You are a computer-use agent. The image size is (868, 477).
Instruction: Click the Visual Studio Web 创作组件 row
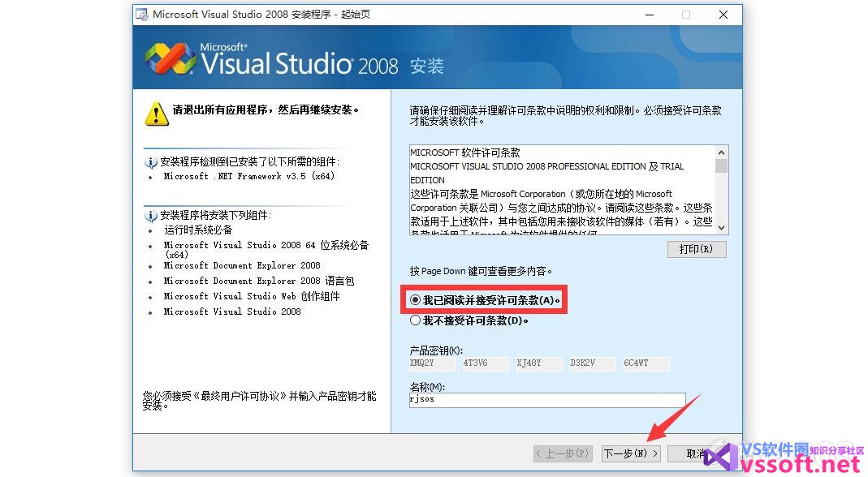(252, 297)
